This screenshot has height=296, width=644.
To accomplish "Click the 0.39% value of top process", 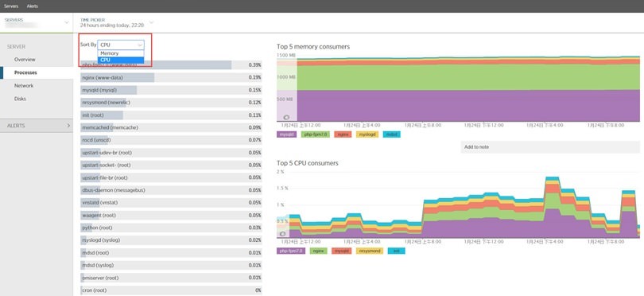I will click(x=254, y=65).
